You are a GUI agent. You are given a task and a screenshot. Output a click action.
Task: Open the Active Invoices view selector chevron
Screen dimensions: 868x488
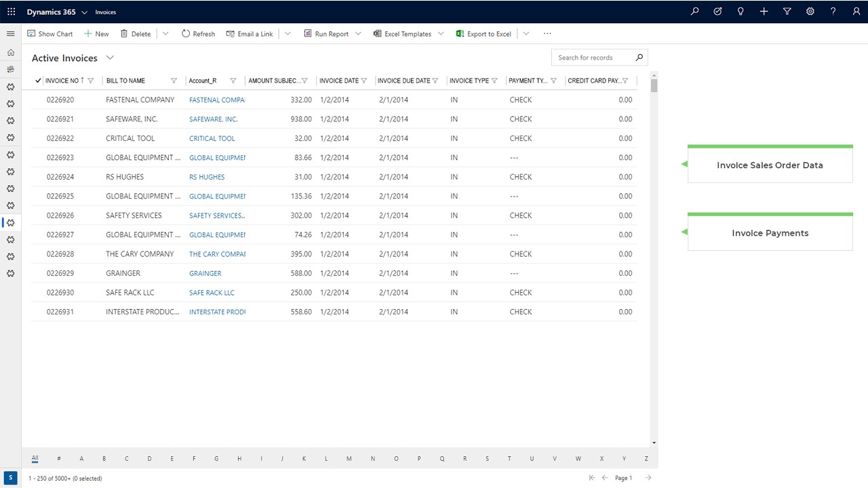(x=111, y=58)
